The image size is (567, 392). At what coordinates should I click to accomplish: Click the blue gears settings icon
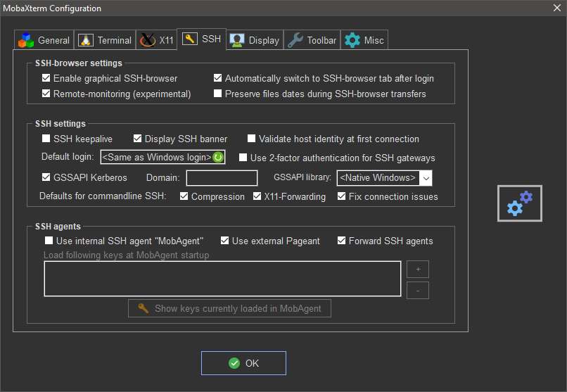520,203
